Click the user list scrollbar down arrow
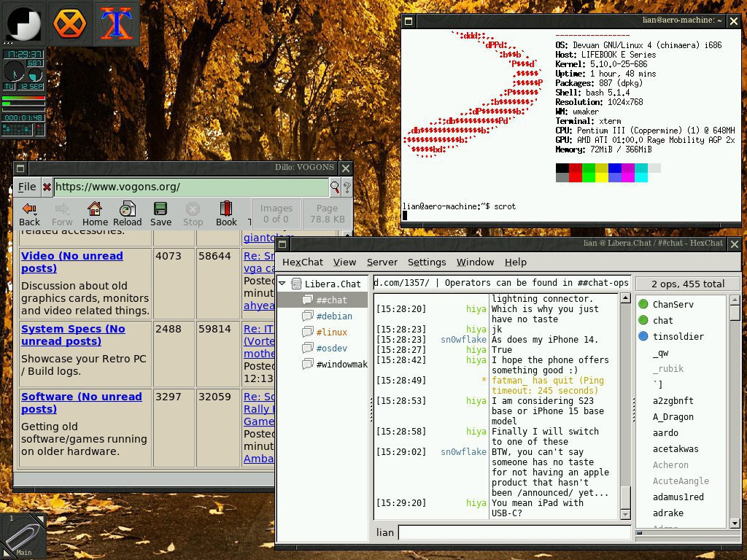This screenshot has height=560, width=747. tap(734, 524)
